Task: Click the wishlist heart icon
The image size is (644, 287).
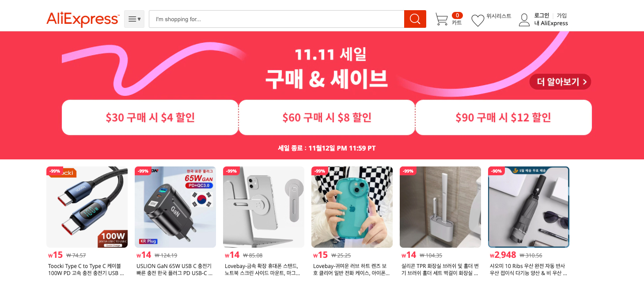Action: coord(478,20)
